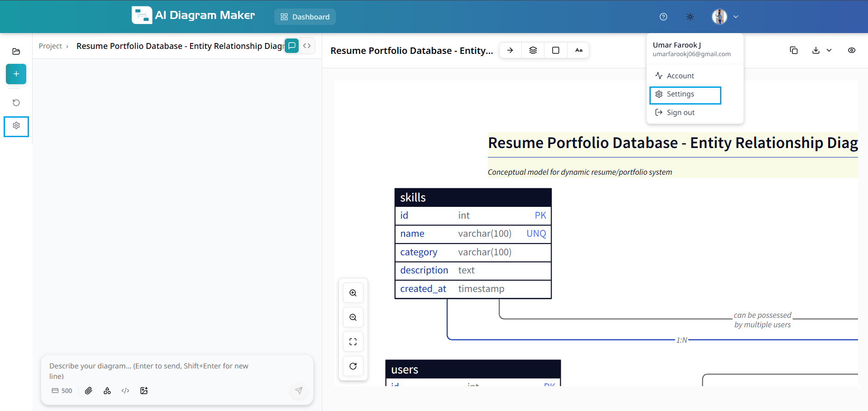Image resolution: width=868 pixels, height=411 pixels.
Task: Click the zoom in magnifier button
Action: coord(353,293)
